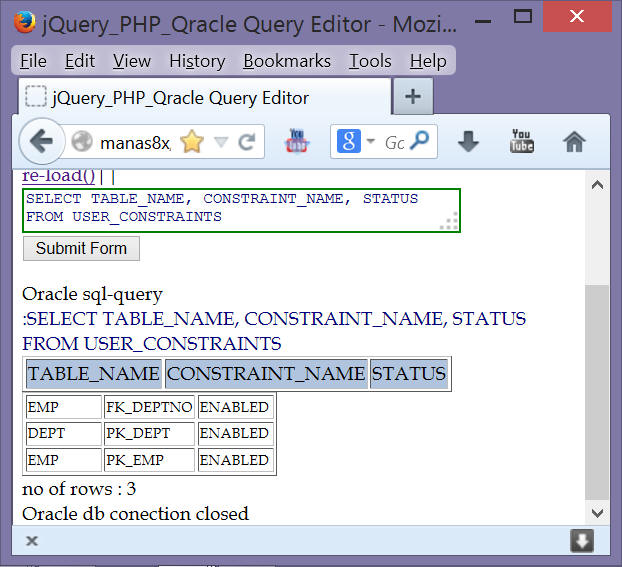Click the re-load() link
Image resolution: width=622 pixels, height=567 pixels.
pyautogui.click(x=58, y=176)
